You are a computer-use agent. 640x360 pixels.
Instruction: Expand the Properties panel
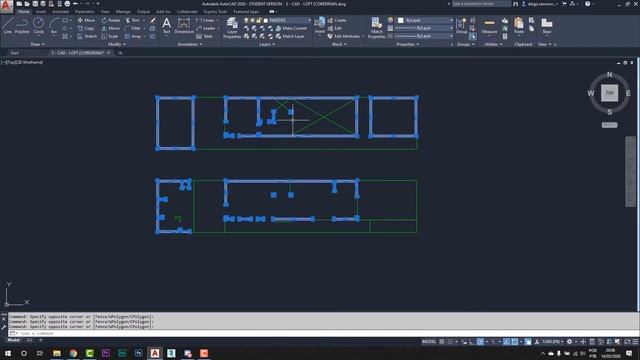tap(408, 44)
